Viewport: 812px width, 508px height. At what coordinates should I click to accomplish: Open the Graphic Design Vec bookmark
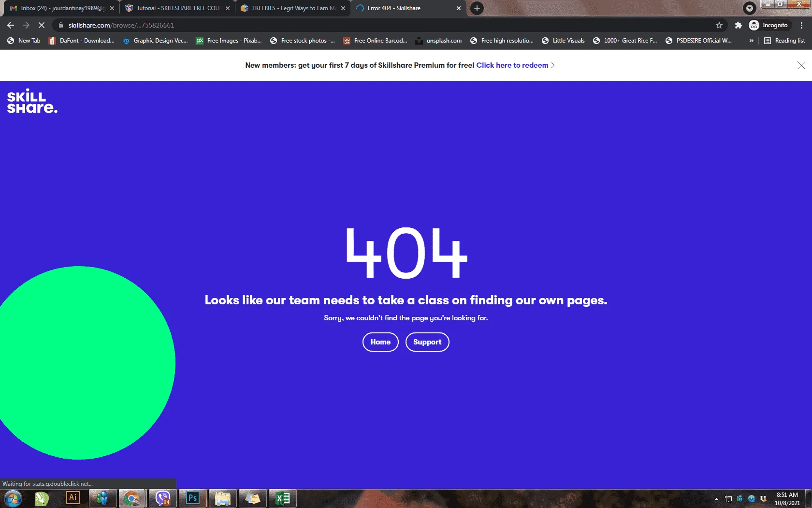tap(155, 41)
